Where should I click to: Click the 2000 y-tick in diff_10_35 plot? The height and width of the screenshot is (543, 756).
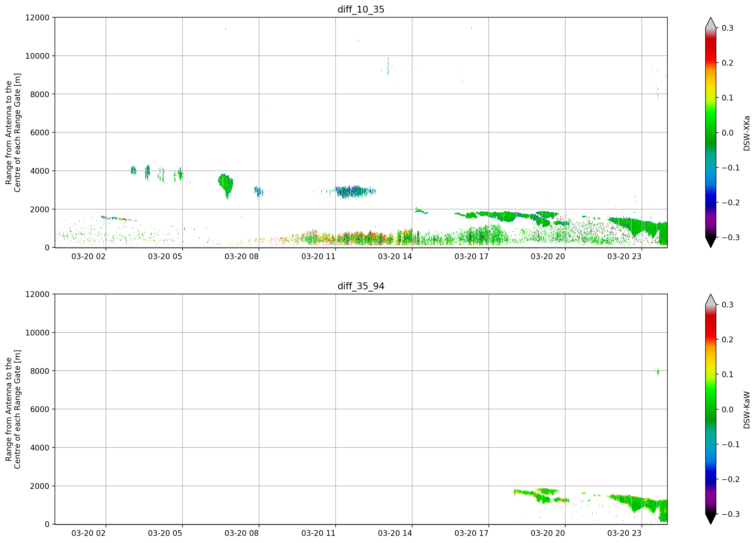point(40,209)
